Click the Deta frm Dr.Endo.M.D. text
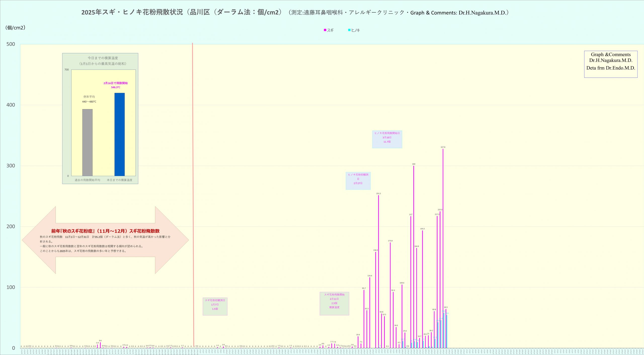Image resolution: width=644 pixels, height=355 pixels. coord(611,68)
